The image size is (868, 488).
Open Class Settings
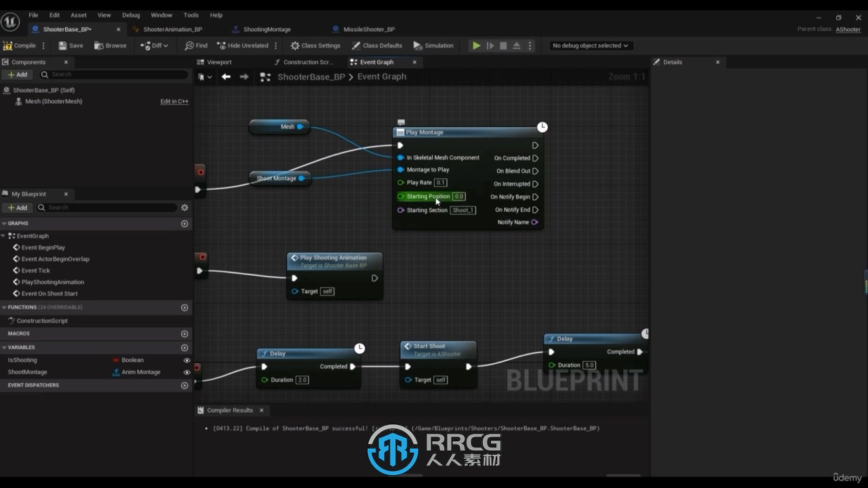pos(315,45)
